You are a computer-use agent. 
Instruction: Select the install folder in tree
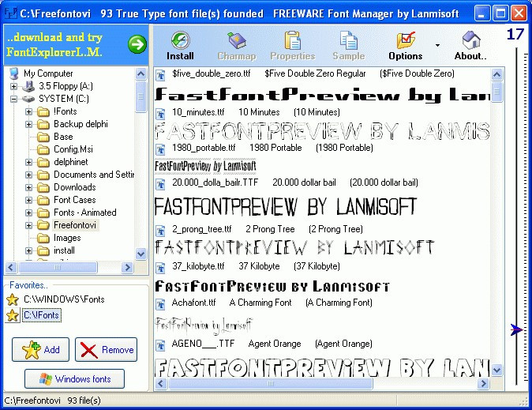point(64,250)
